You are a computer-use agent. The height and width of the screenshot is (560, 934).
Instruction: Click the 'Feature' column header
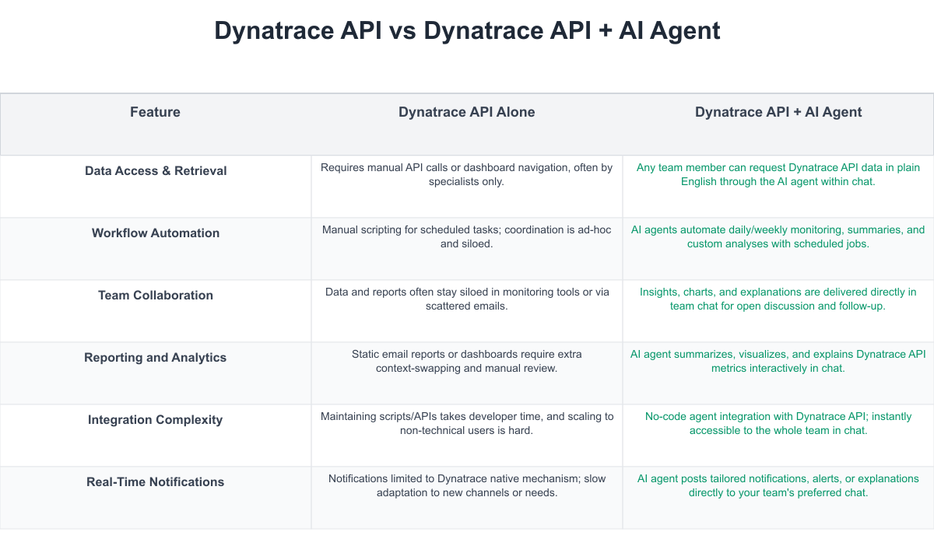coord(155,112)
